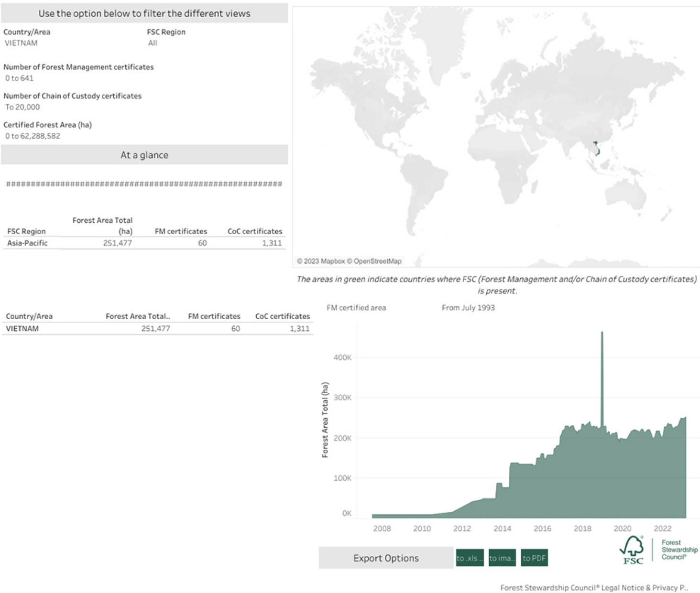700x593 pixels.
Task: Open the FM certified area selector
Action: [356, 308]
